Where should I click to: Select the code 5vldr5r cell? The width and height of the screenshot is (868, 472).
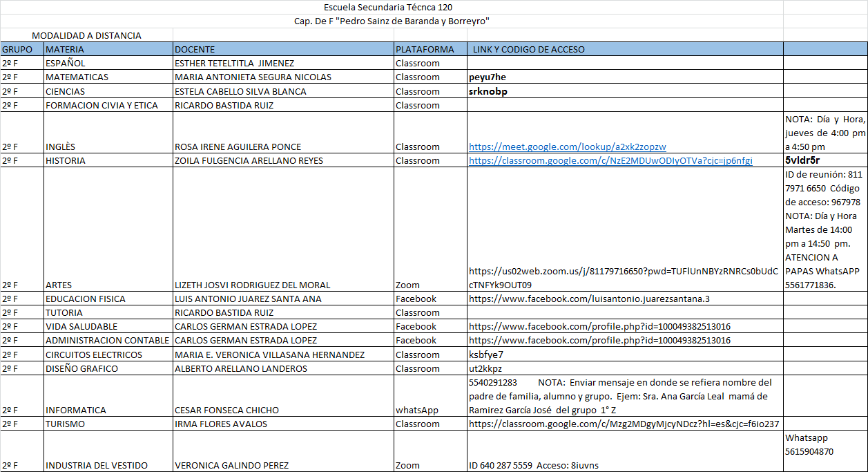[x=825, y=160]
